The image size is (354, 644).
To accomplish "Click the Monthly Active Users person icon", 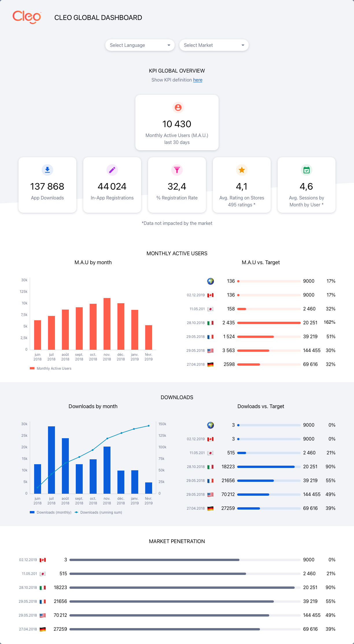I will pyautogui.click(x=178, y=108).
